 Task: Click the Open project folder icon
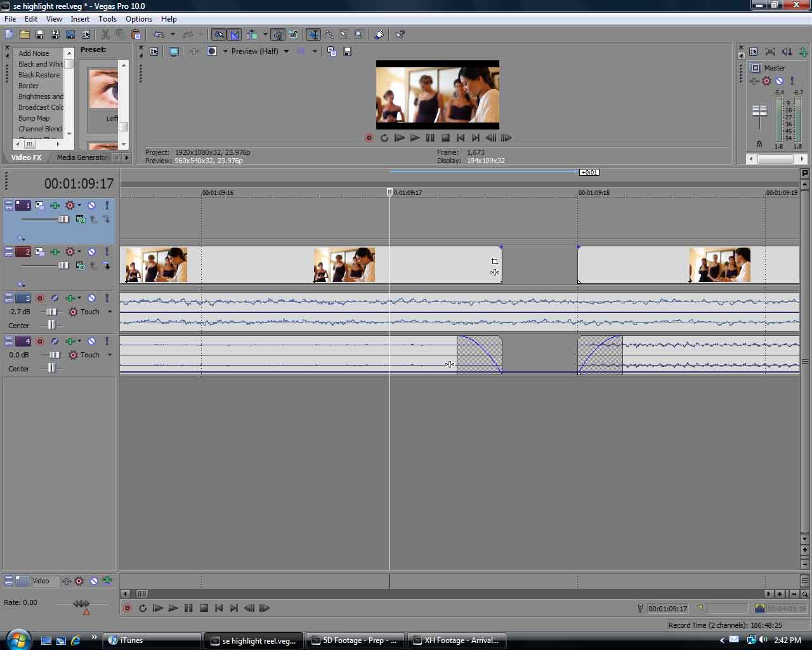click(24, 34)
